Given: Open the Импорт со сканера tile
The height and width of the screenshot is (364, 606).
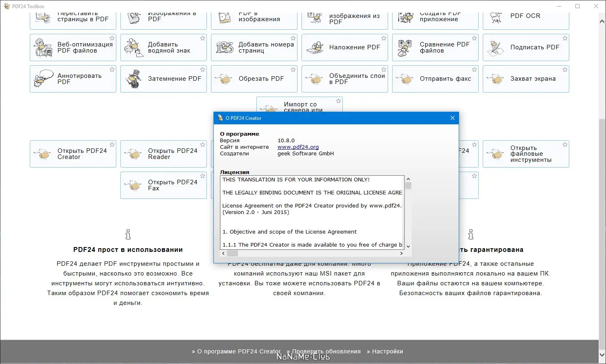Looking at the screenshot, I should [300, 104].
